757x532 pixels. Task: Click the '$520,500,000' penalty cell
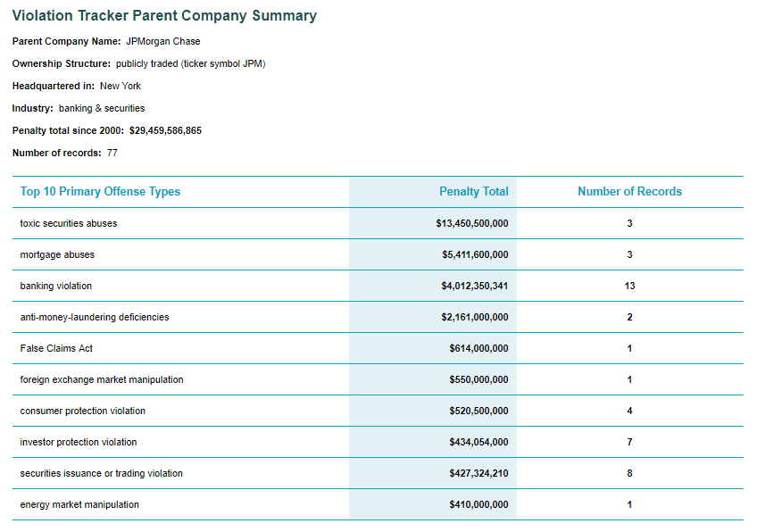478,411
